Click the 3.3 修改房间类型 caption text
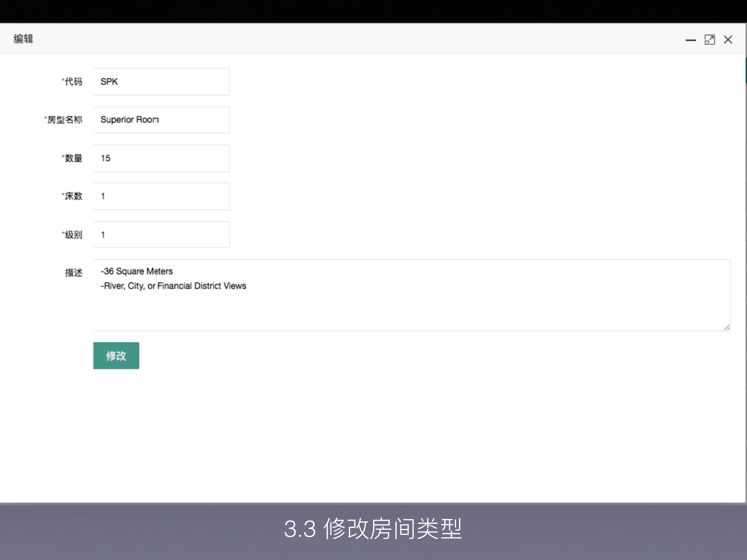 pyautogui.click(x=373, y=529)
